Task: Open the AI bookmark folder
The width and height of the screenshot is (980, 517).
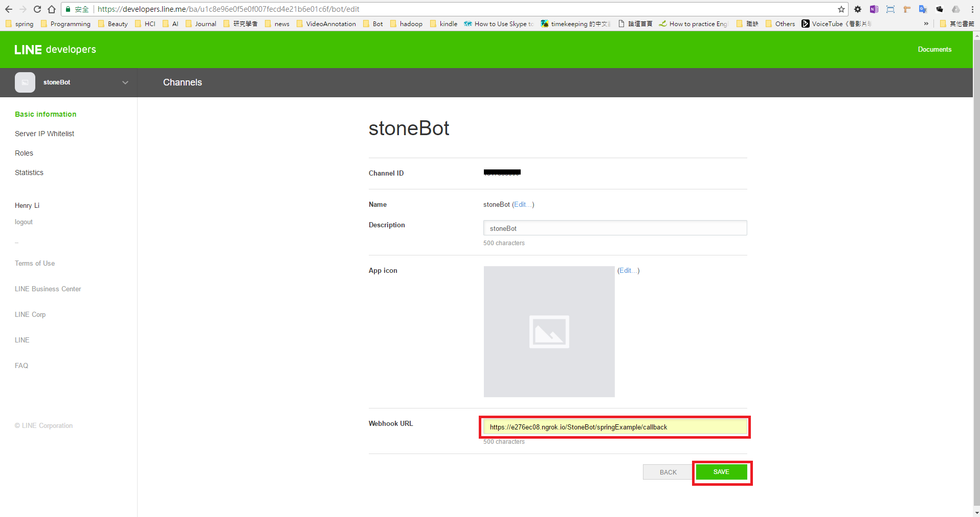Action: (x=170, y=24)
